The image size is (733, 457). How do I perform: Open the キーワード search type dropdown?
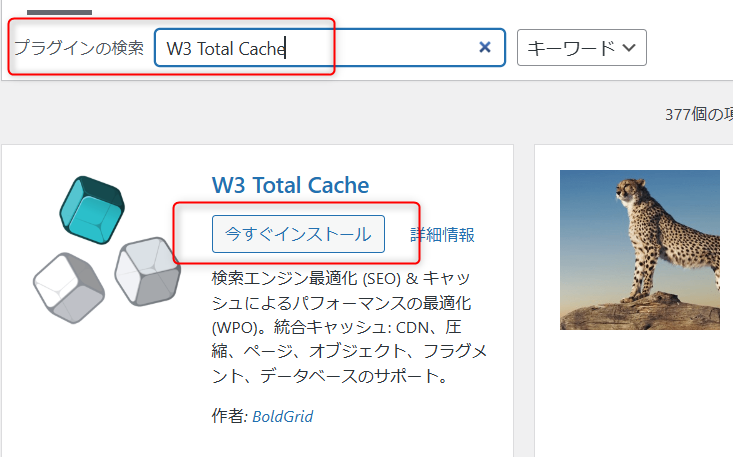click(x=581, y=47)
